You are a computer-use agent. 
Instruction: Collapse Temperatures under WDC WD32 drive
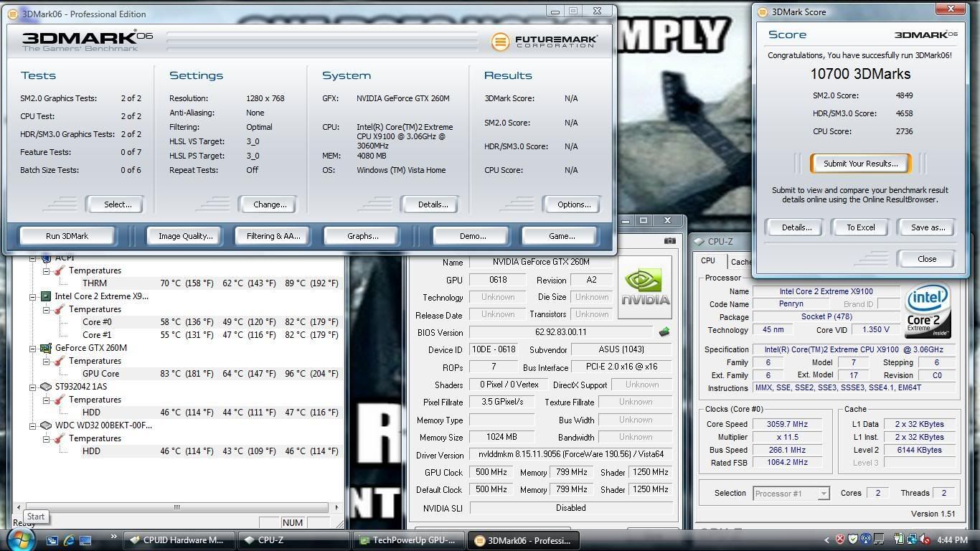[46, 438]
